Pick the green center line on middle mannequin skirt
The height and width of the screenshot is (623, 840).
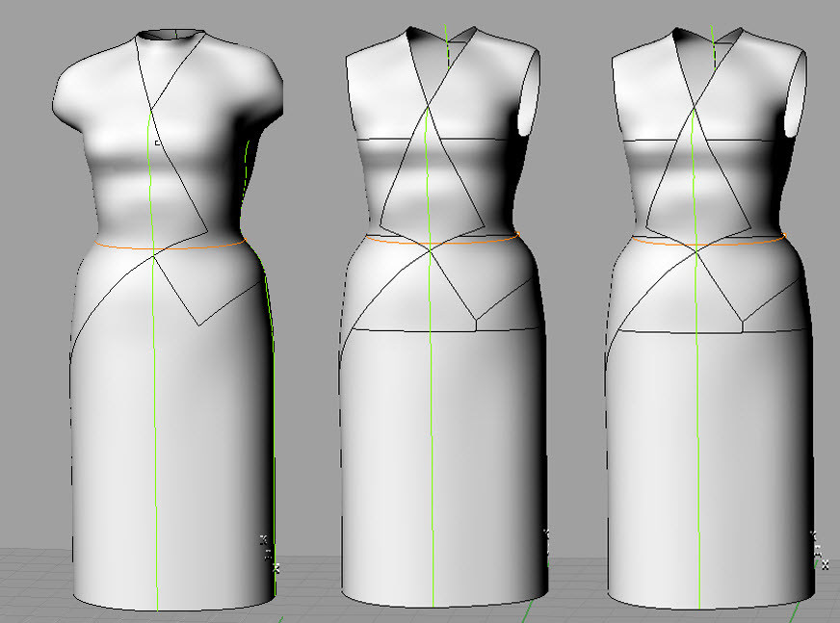(x=431, y=428)
